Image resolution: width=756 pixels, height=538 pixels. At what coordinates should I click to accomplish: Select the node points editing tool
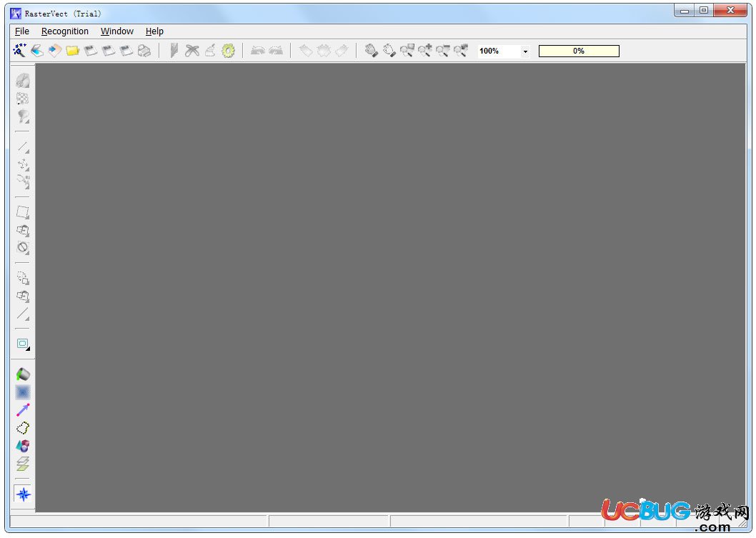(x=23, y=164)
